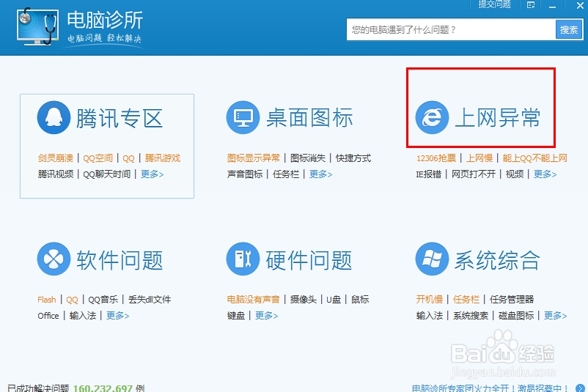588x392 pixels.
Task: Click the 搜索 button
Action: [x=568, y=29]
